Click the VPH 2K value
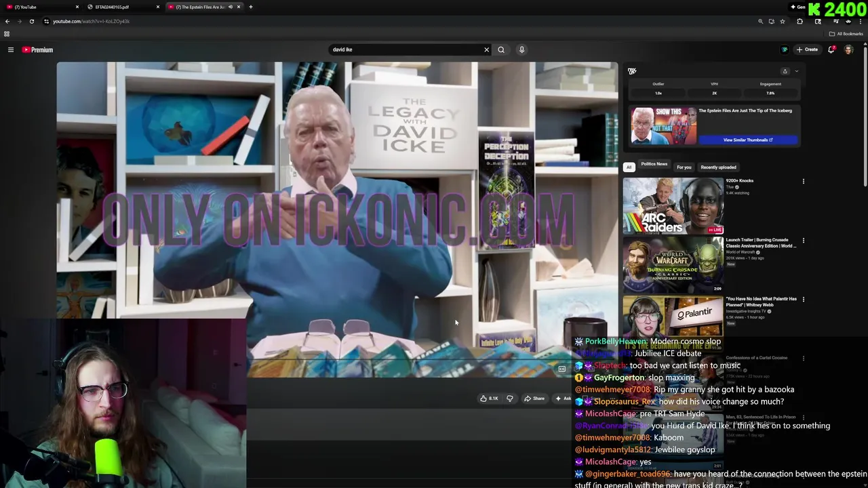 [714, 93]
